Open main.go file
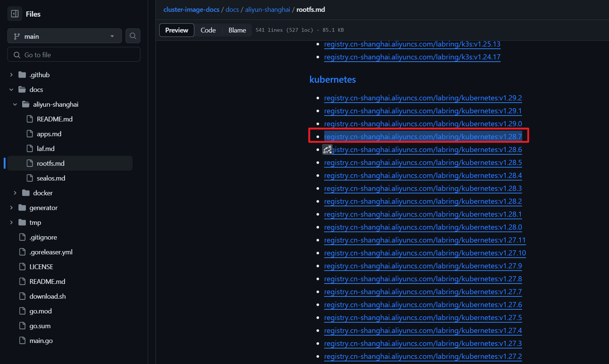The image size is (609, 364). coord(41,341)
